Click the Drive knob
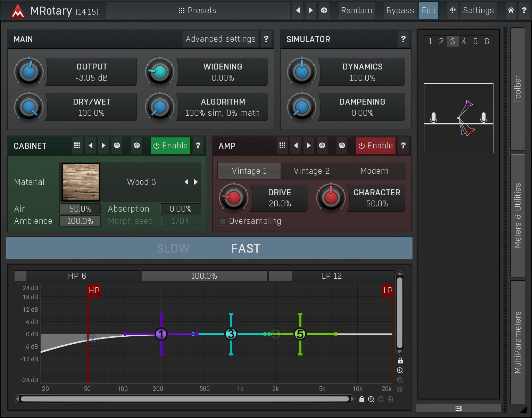Image resolution: width=532 pixels, height=418 pixels. tap(234, 197)
